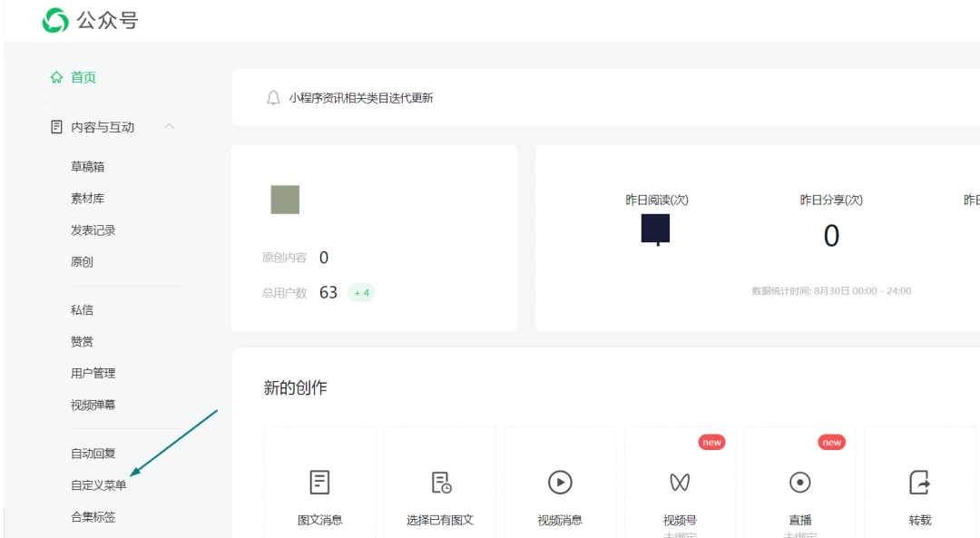
Task: Click the gray account avatar thumbnail
Action: [x=285, y=200]
